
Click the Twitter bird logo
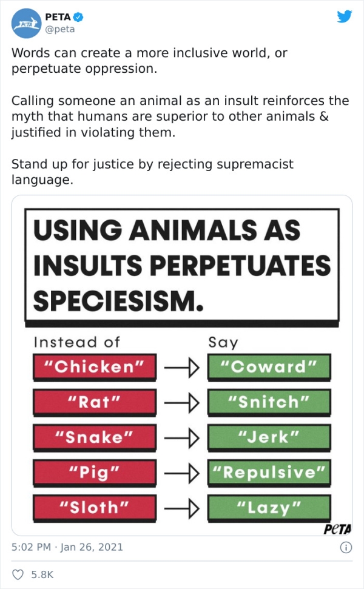[x=345, y=17]
